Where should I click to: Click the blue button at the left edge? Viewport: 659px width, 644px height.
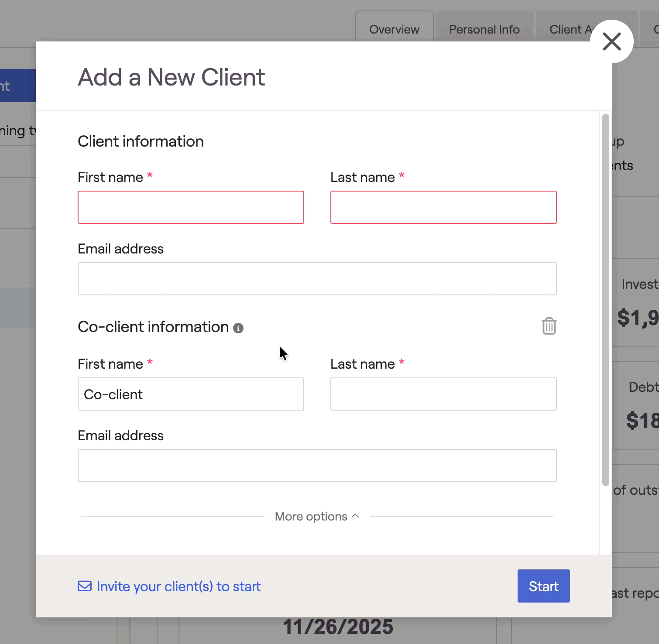coord(17,86)
